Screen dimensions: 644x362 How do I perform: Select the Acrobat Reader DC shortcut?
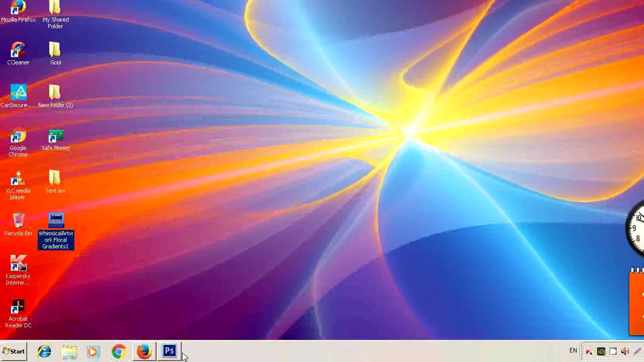point(18,313)
